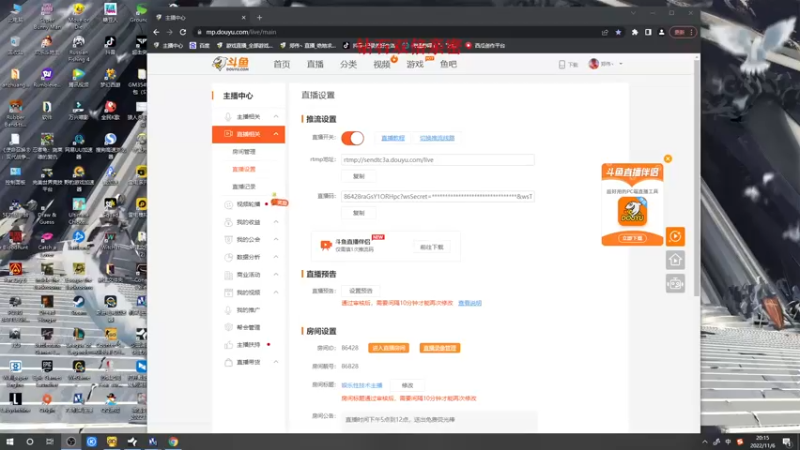Expand 我的收益 sidebar chevron
The image size is (800, 450).
[276, 222]
